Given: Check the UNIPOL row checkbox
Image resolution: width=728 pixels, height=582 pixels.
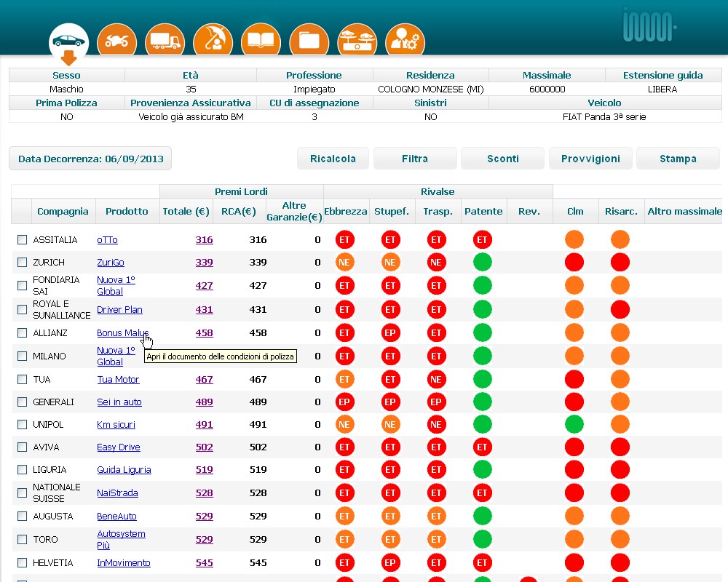Looking at the screenshot, I should pyautogui.click(x=23, y=424).
